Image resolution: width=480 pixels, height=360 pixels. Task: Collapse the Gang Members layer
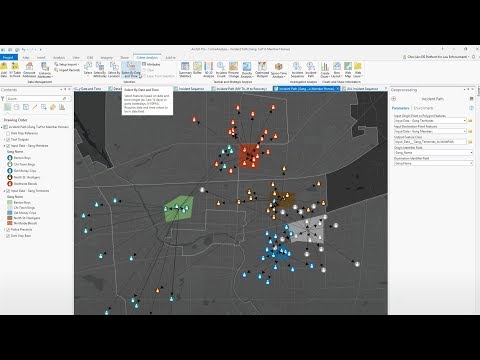tap(4, 146)
